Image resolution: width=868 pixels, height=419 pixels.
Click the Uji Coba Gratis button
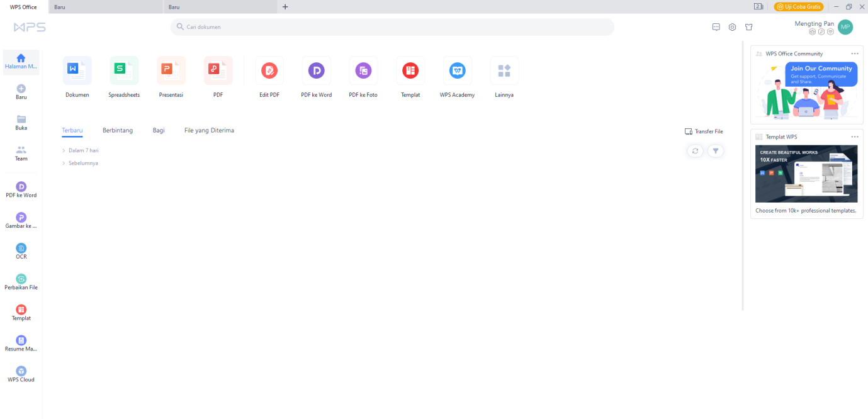[798, 6]
